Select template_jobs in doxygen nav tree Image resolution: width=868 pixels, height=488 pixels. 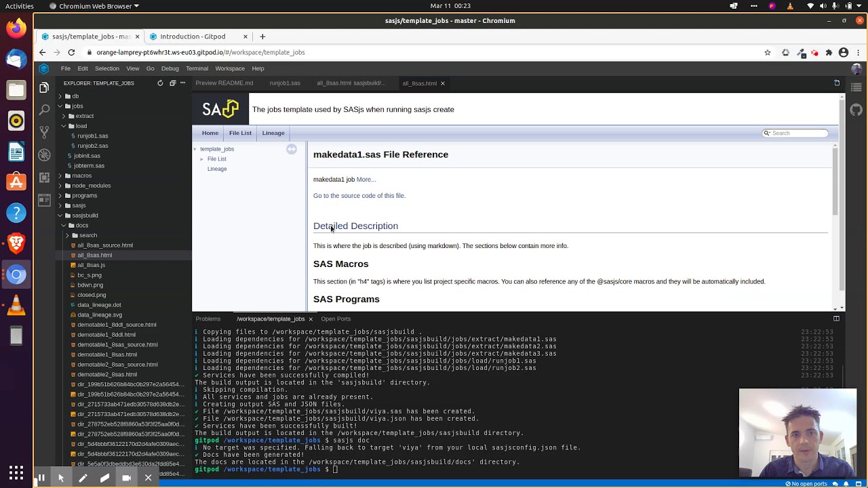(x=217, y=149)
